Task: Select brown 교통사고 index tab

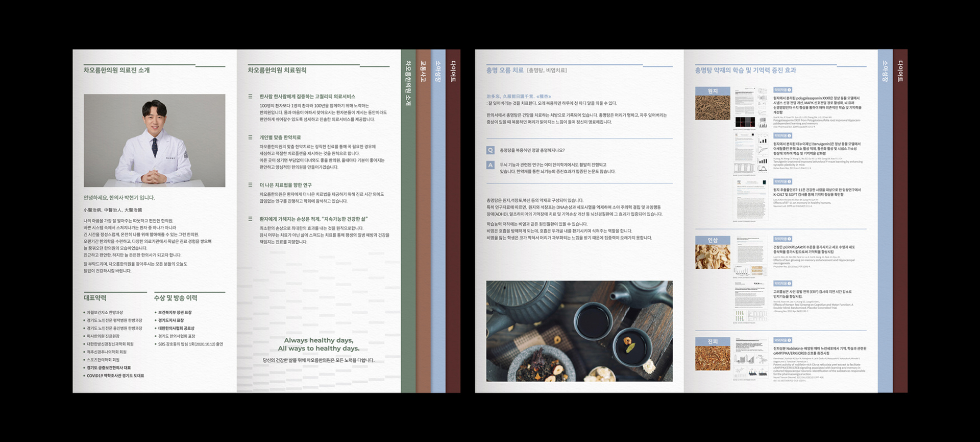Action: (424, 221)
